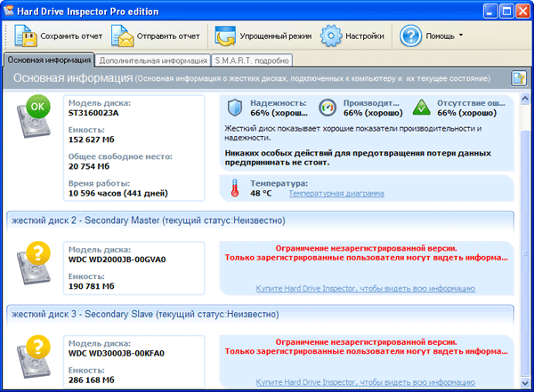This screenshot has width=534, height=392.
Task: Click the scrollbar down arrow
Action: tap(525, 383)
